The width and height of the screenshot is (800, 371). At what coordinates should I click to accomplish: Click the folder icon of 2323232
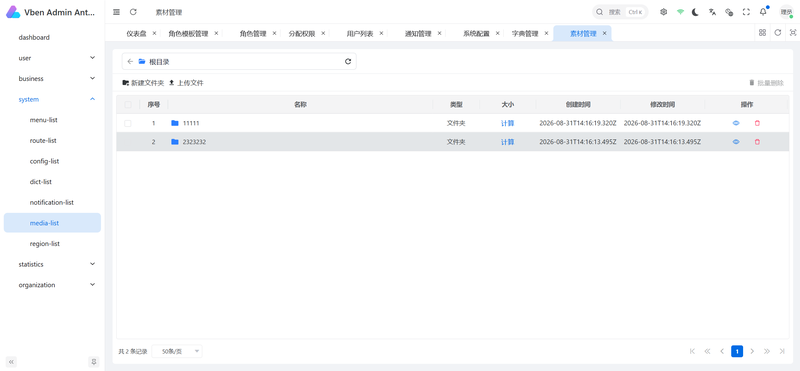[x=175, y=142]
